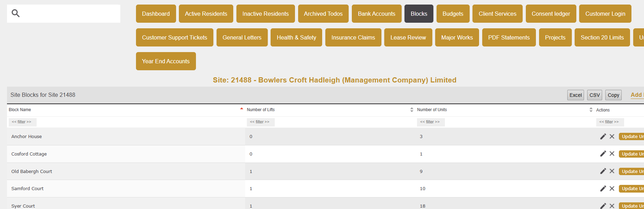Copy table data button
644x209 pixels.
coord(614,95)
